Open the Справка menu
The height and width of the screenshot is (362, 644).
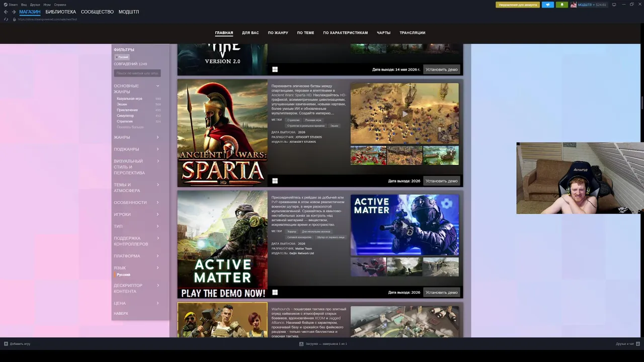pyautogui.click(x=60, y=5)
